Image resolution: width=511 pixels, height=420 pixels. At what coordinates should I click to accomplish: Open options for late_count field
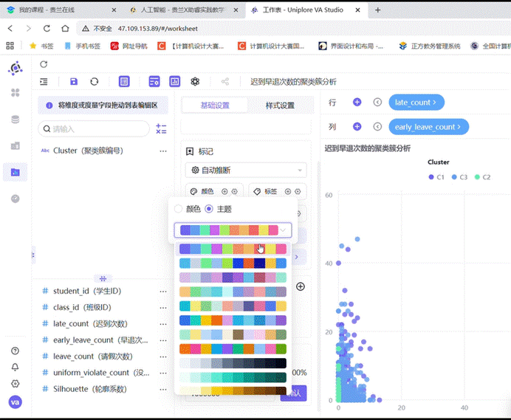163,324
